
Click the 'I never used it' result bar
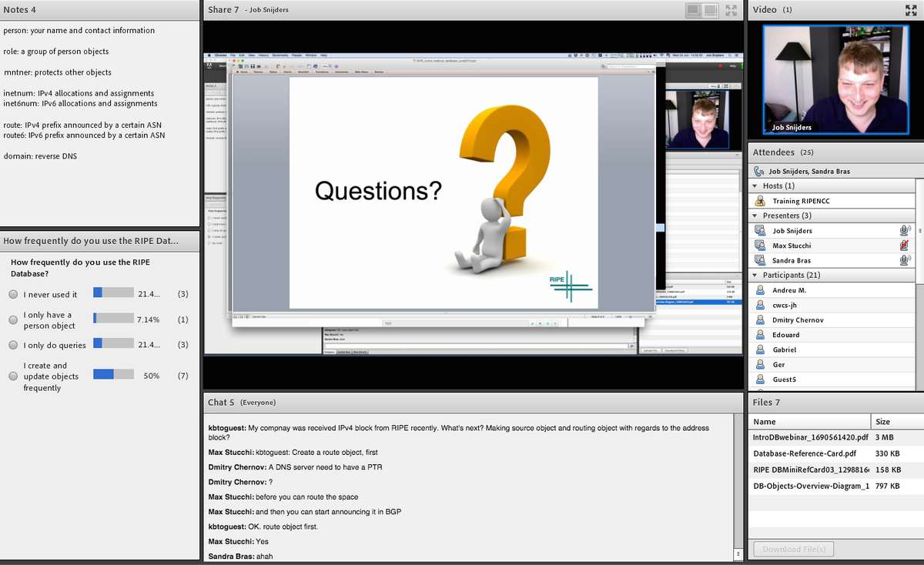pos(113,293)
